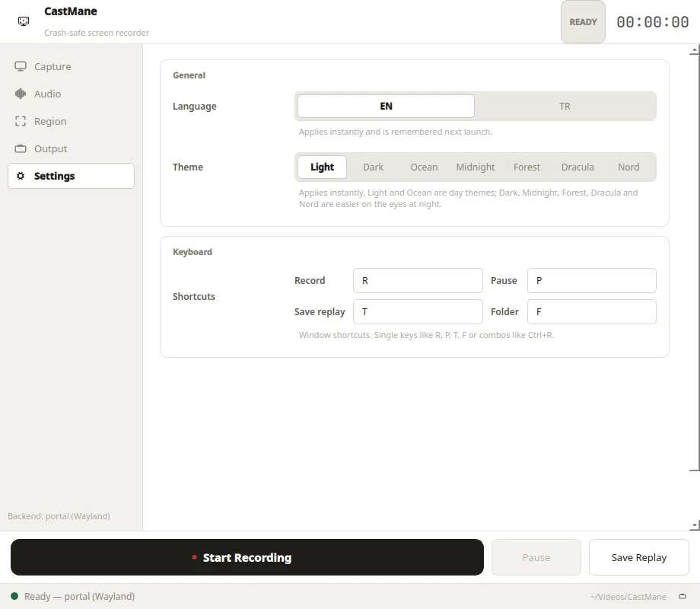Go to the Audio tab label

pyautogui.click(x=47, y=94)
